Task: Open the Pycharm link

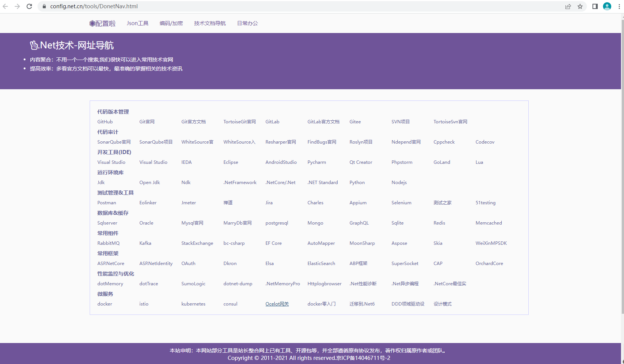Action: pos(317,162)
